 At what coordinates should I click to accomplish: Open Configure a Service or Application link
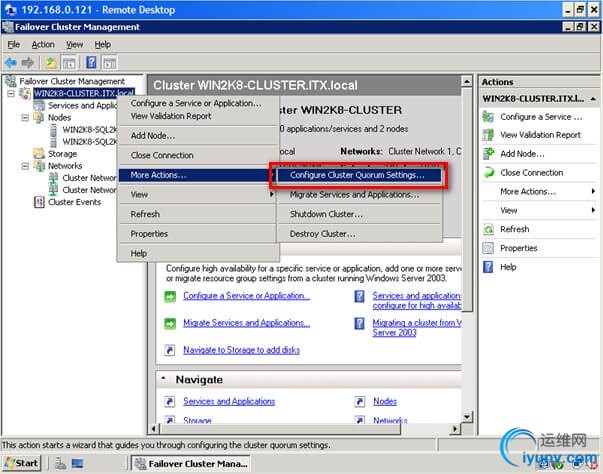point(246,296)
